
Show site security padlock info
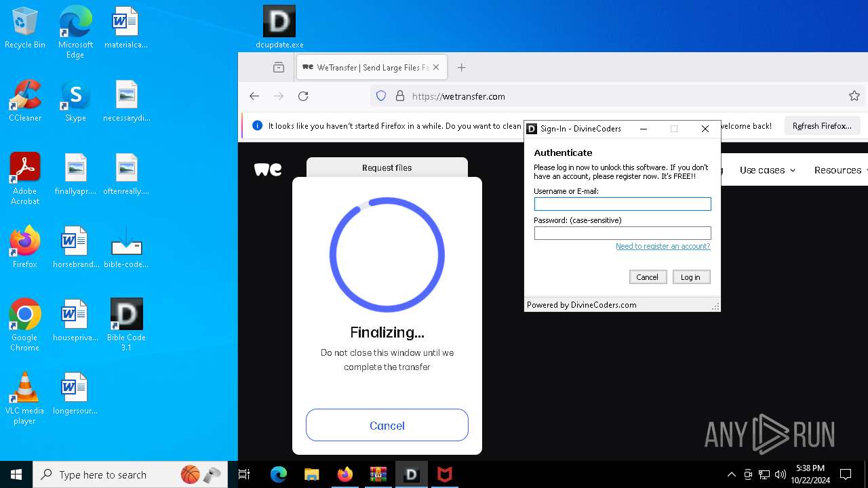tap(400, 96)
